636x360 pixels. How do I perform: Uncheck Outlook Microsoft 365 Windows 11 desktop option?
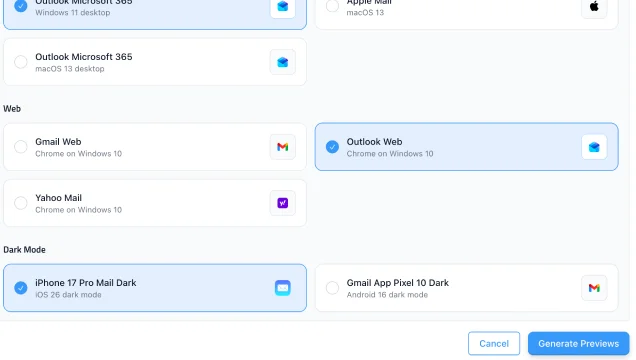coord(21,6)
